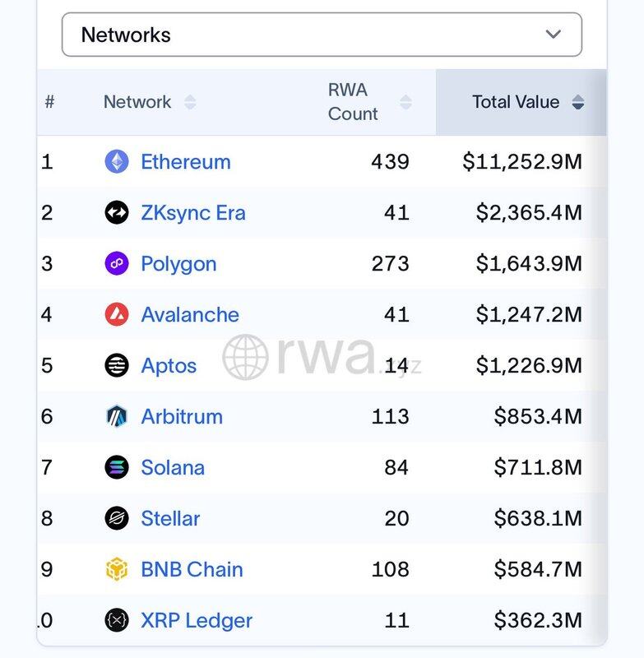
Task: Click the purple Polygon logo icon
Action: point(117,263)
